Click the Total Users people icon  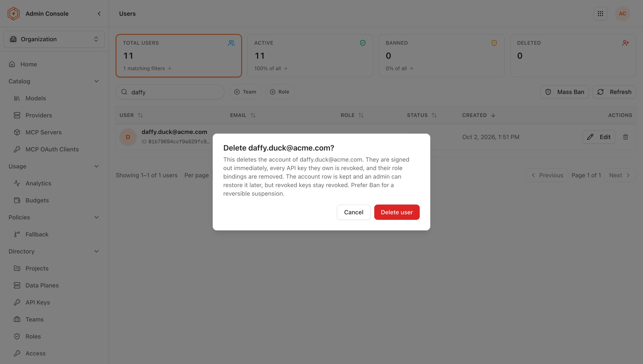pos(231,43)
